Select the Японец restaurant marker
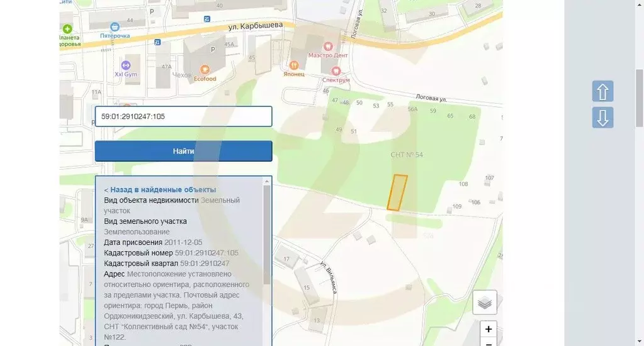The width and height of the screenshot is (644, 346). pyautogui.click(x=293, y=64)
